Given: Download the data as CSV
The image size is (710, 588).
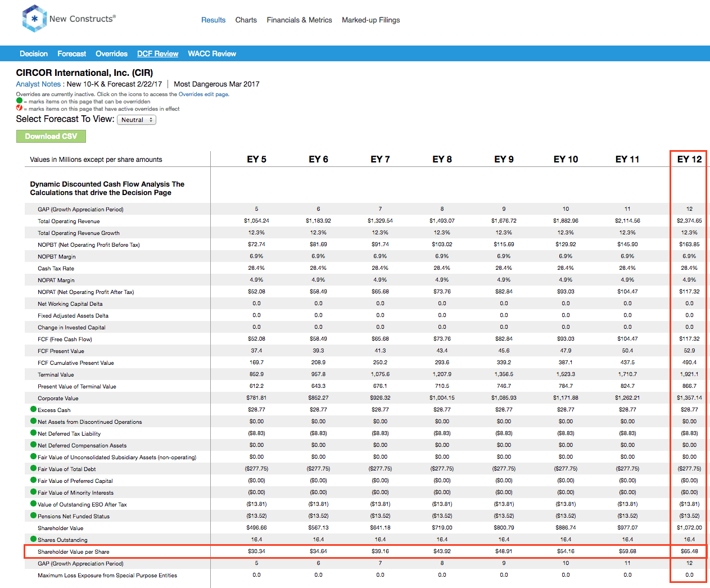Looking at the screenshot, I should tap(51, 136).
